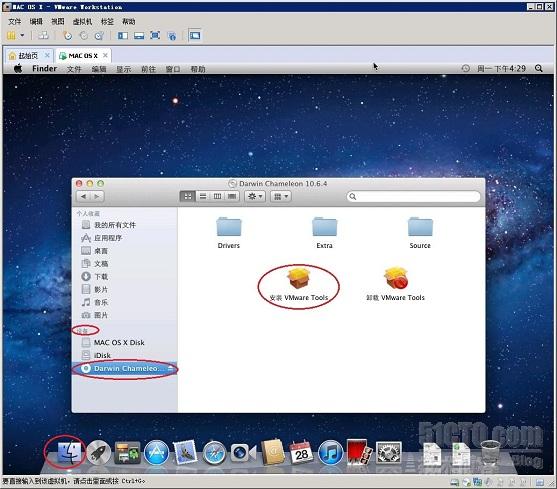Launch iTunes music note icon
Image resolution: width=557 pixels, height=489 pixels.
point(330,452)
